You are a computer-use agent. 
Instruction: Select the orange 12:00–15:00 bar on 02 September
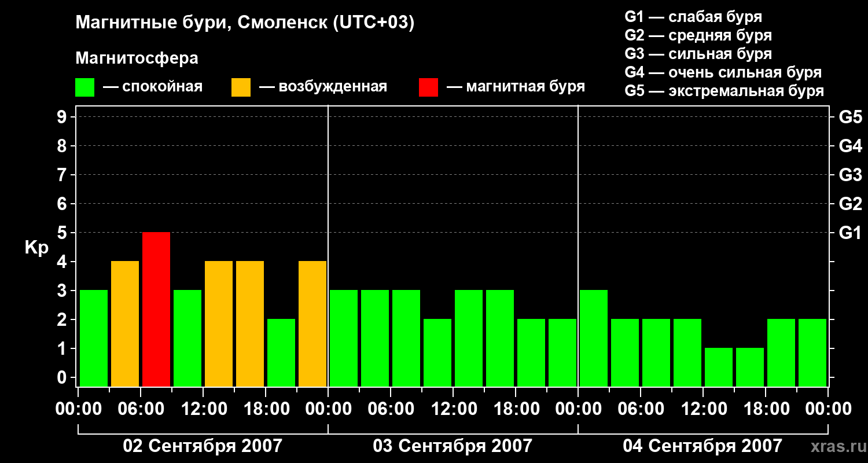(219, 324)
